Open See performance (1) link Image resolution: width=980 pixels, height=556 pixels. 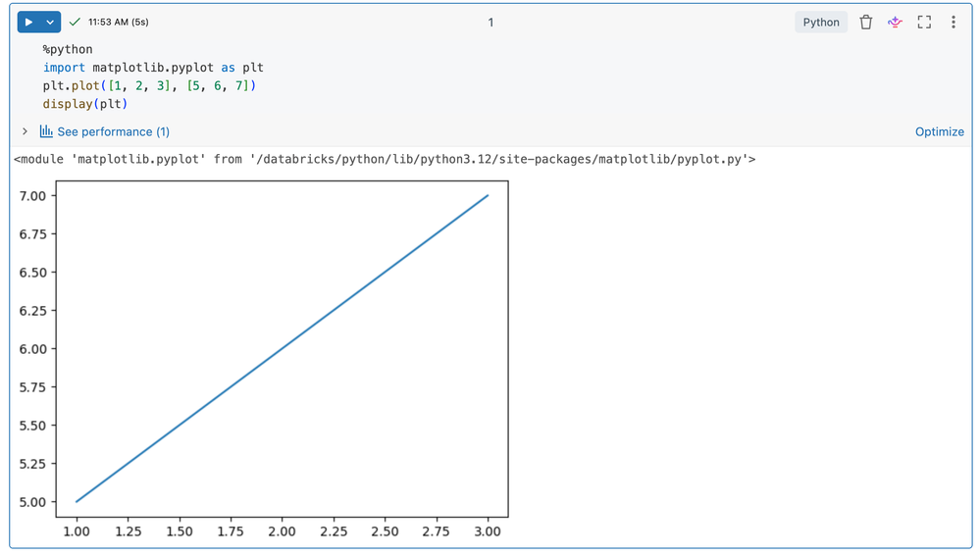(113, 131)
